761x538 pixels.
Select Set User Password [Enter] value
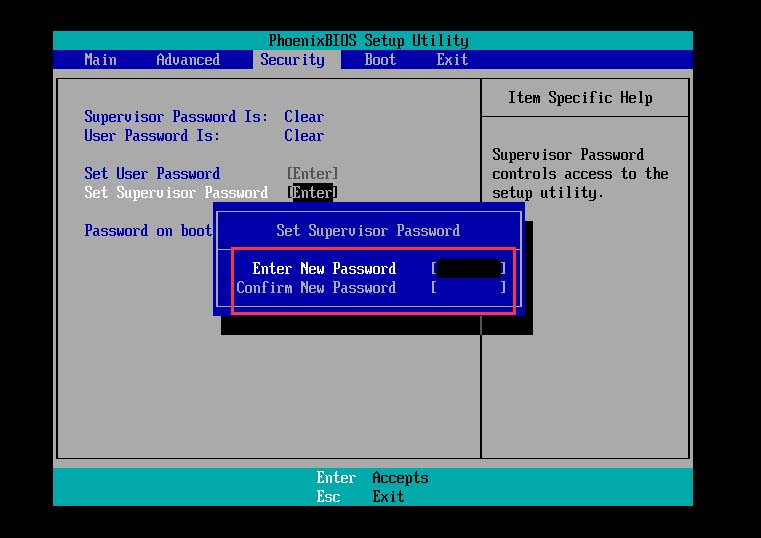[312, 173]
